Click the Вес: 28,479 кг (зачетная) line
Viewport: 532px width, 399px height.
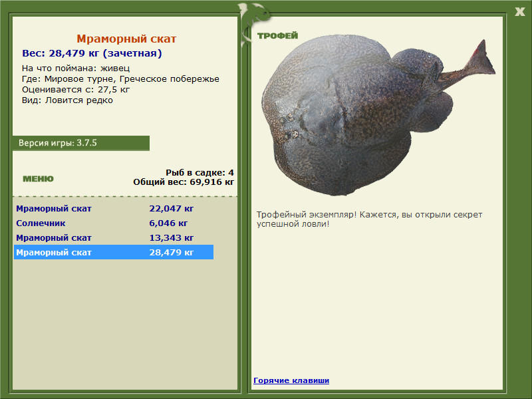[92, 53]
